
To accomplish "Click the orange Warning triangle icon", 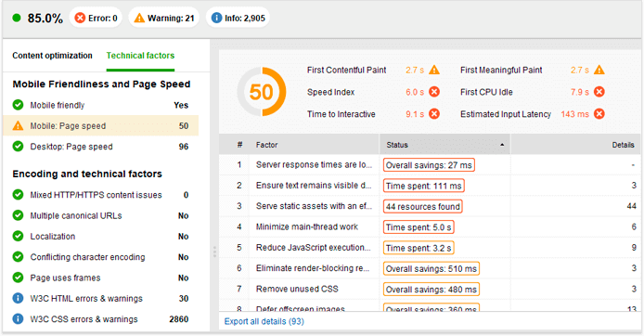I will [139, 18].
